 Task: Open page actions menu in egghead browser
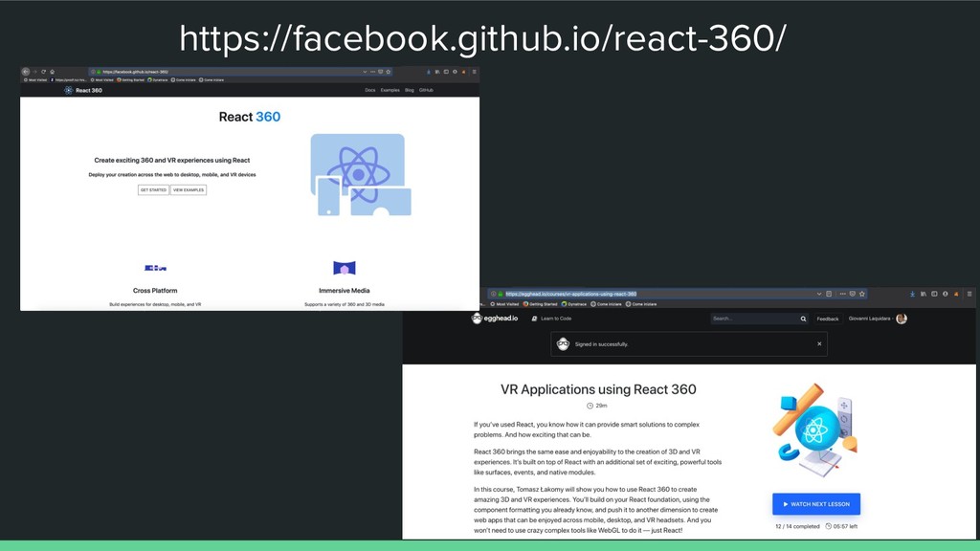pos(842,294)
